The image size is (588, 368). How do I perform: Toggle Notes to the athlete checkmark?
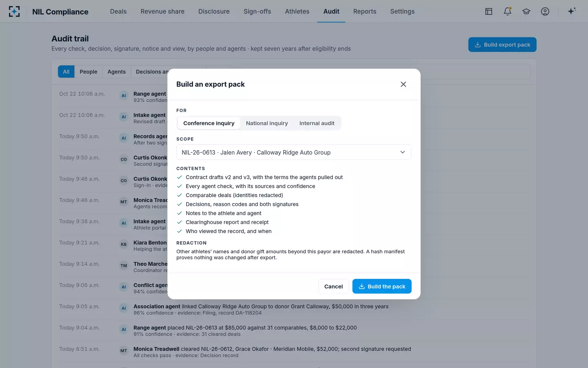pyautogui.click(x=179, y=213)
